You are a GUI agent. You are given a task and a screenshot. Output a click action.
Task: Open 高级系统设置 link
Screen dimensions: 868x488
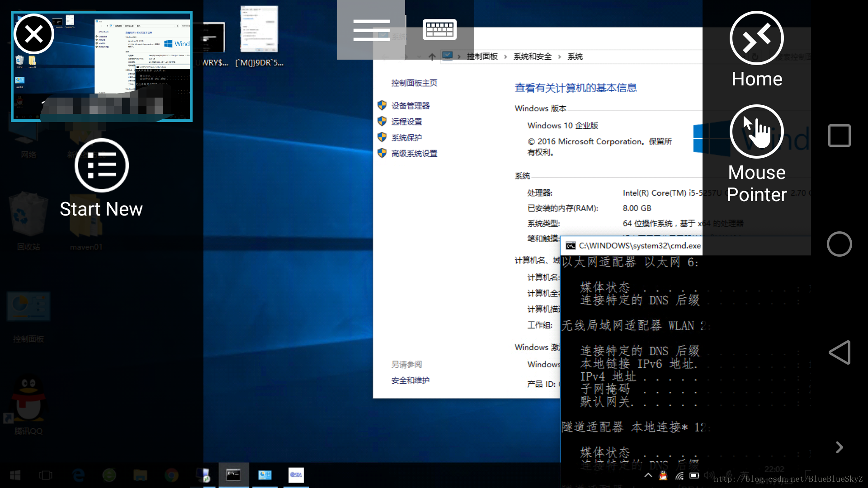point(415,154)
